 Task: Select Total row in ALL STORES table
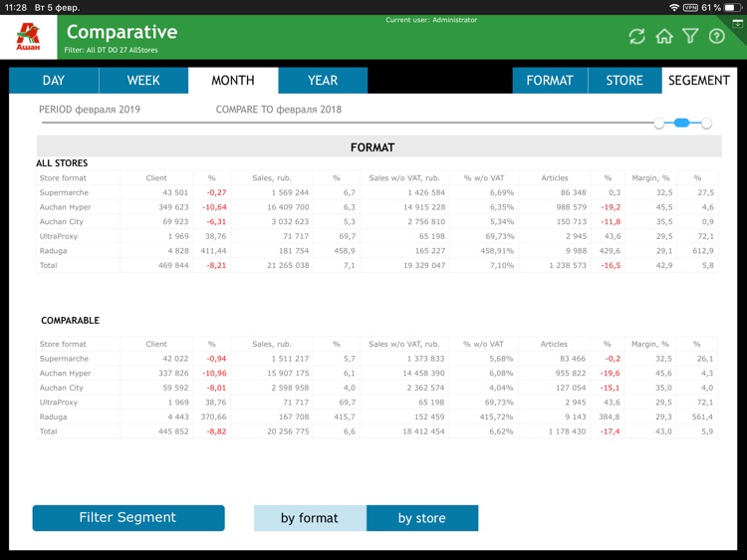[x=376, y=265]
